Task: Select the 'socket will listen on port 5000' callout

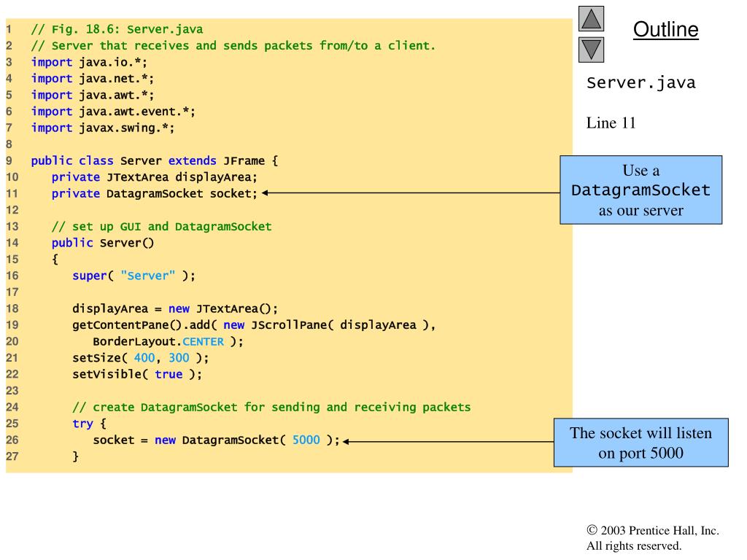Action: (x=640, y=443)
